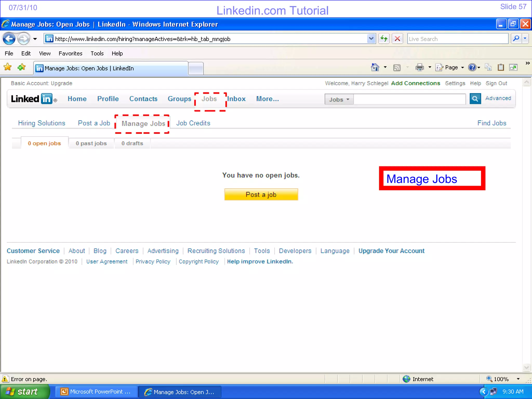The image size is (532, 399).
Task: Expand the Home icon dropdown arrow
Action: 385,67
